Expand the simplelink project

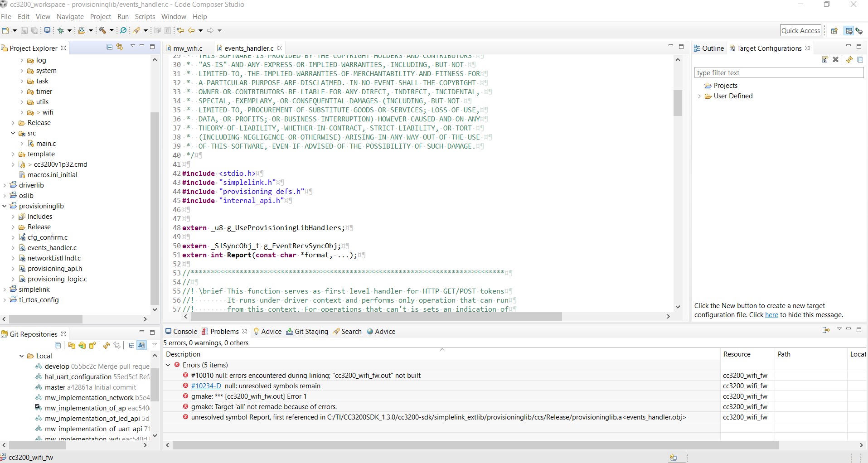(5, 289)
